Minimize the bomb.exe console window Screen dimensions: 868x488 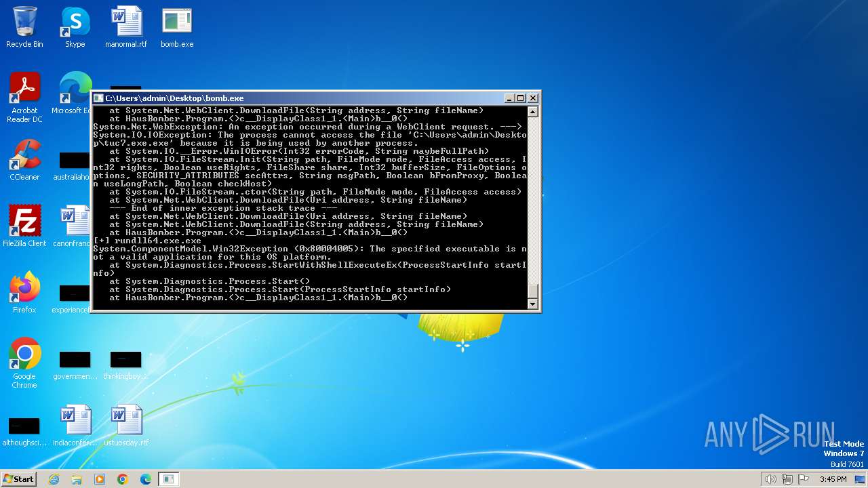pos(509,98)
